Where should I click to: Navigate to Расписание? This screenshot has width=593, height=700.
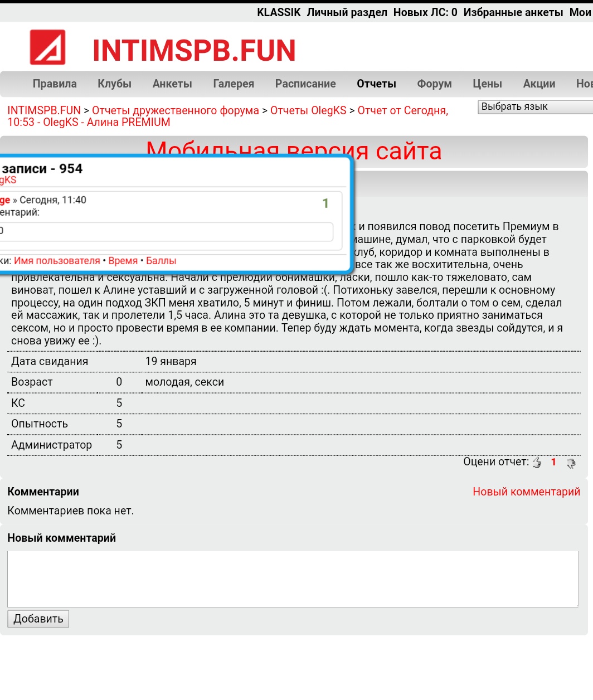pos(305,84)
